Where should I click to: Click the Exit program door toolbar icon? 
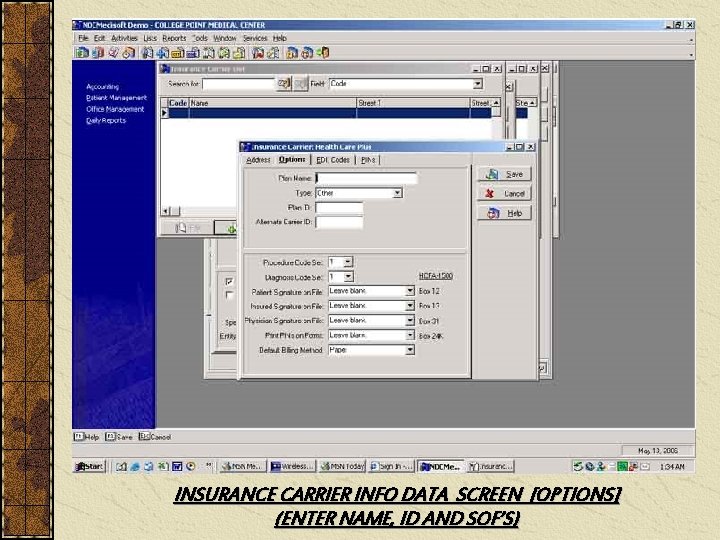323,53
